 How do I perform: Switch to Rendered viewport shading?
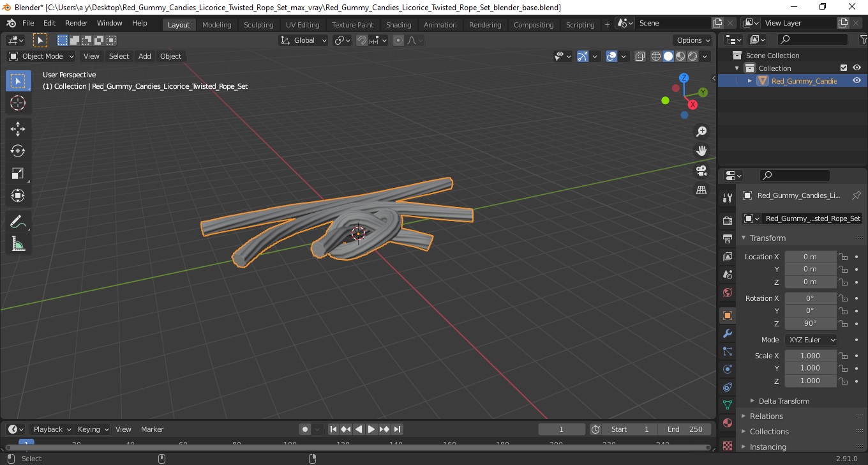click(692, 56)
